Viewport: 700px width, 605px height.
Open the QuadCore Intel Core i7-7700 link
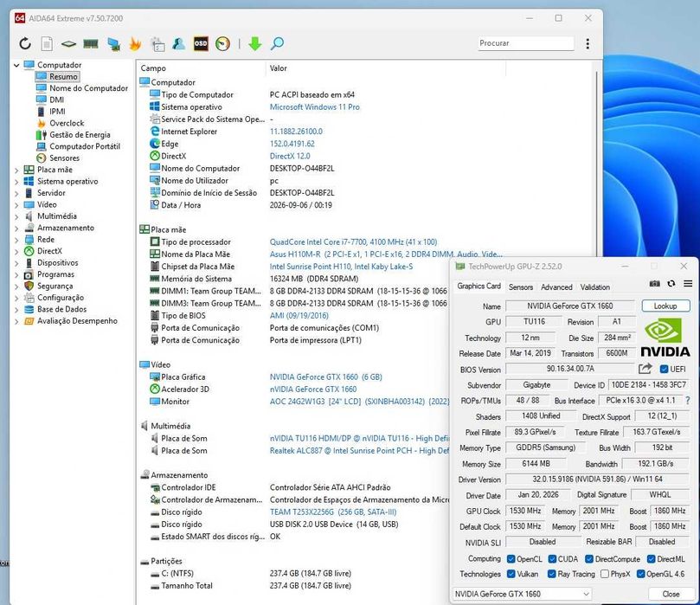point(353,242)
